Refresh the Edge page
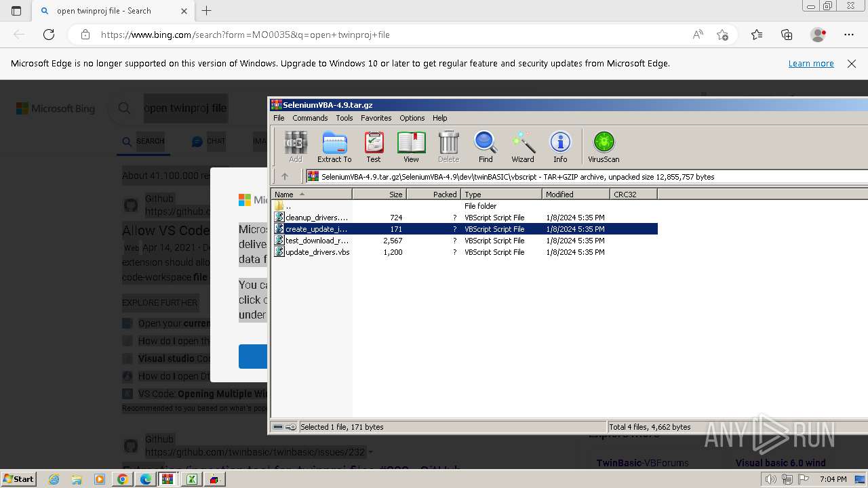The width and height of the screenshot is (868, 488). [49, 35]
